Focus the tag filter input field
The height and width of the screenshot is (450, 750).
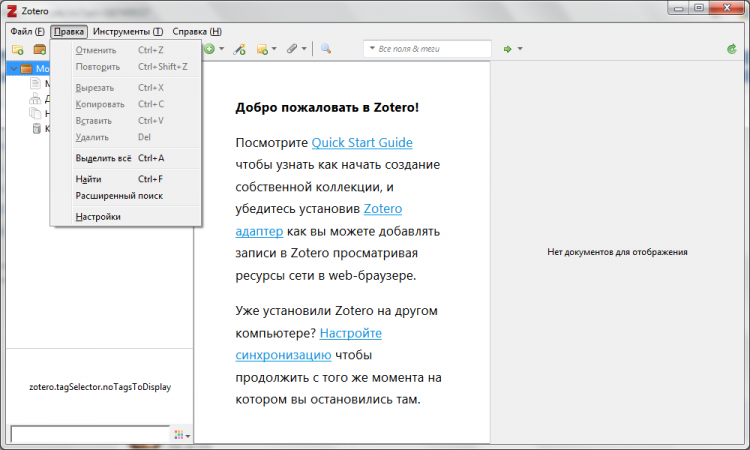click(88, 435)
